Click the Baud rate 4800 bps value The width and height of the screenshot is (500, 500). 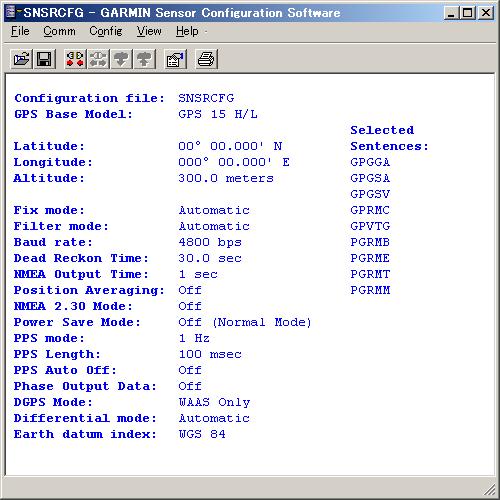pyautogui.click(x=210, y=242)
